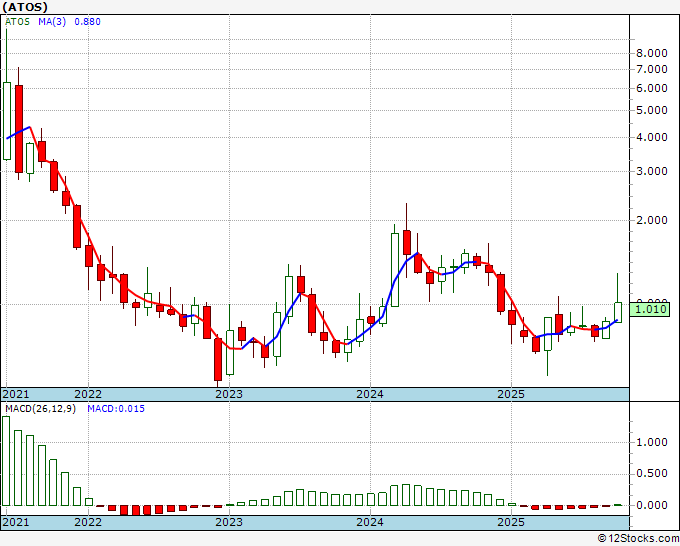Click the large red candlestick at start of 2023
Screen dimensions: 680x546
tap(218, 360)
